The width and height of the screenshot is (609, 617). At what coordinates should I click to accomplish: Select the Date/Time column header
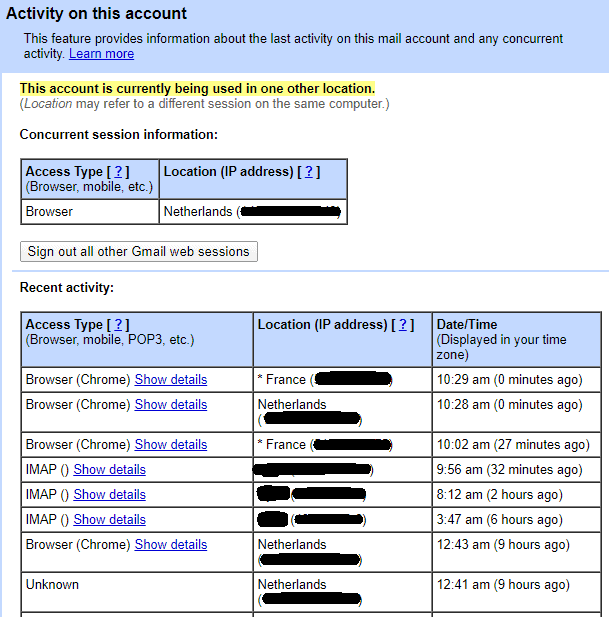(466, 325)
